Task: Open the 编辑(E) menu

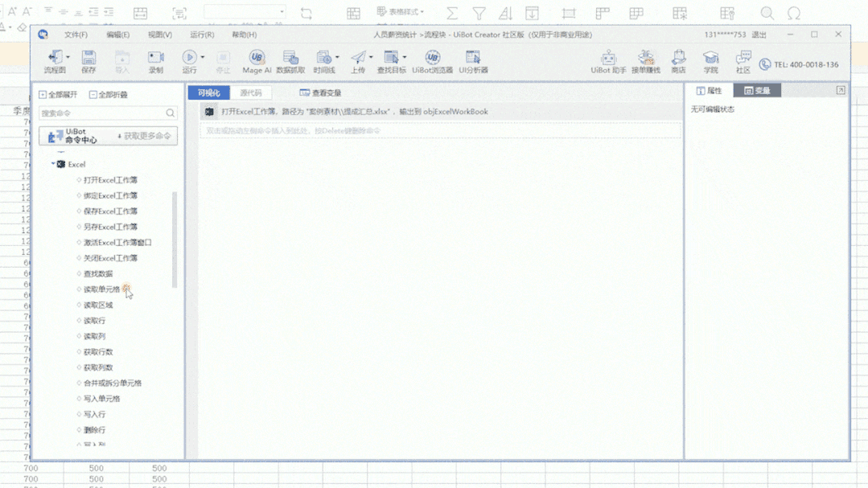Action: tap(118, 35)
